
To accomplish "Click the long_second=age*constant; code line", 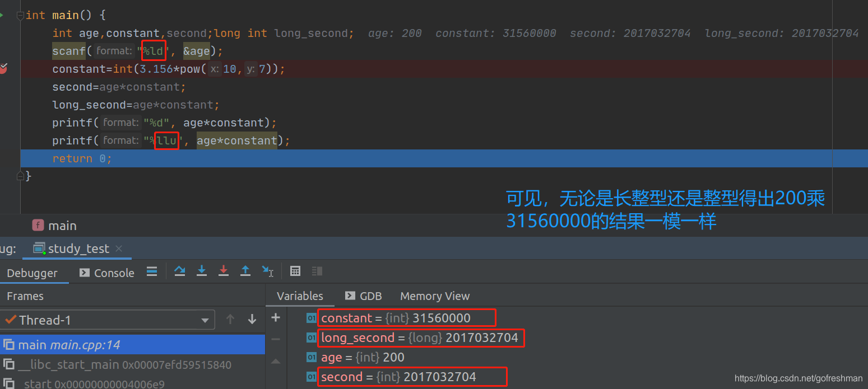I will click(x=136, y=105).
